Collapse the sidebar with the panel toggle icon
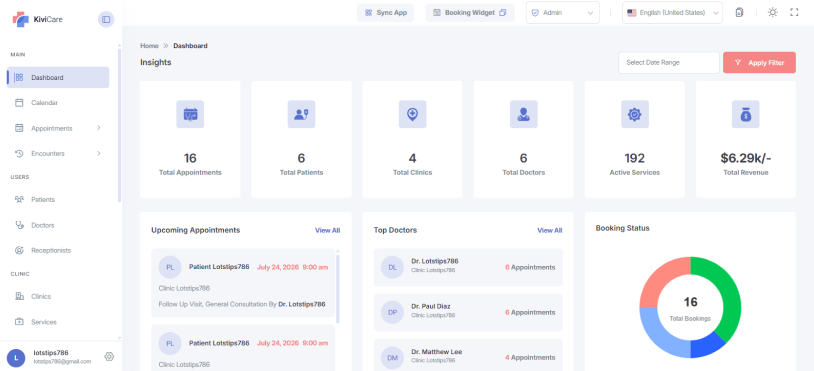Screen dimensions: 814x371 click(106, 19)
